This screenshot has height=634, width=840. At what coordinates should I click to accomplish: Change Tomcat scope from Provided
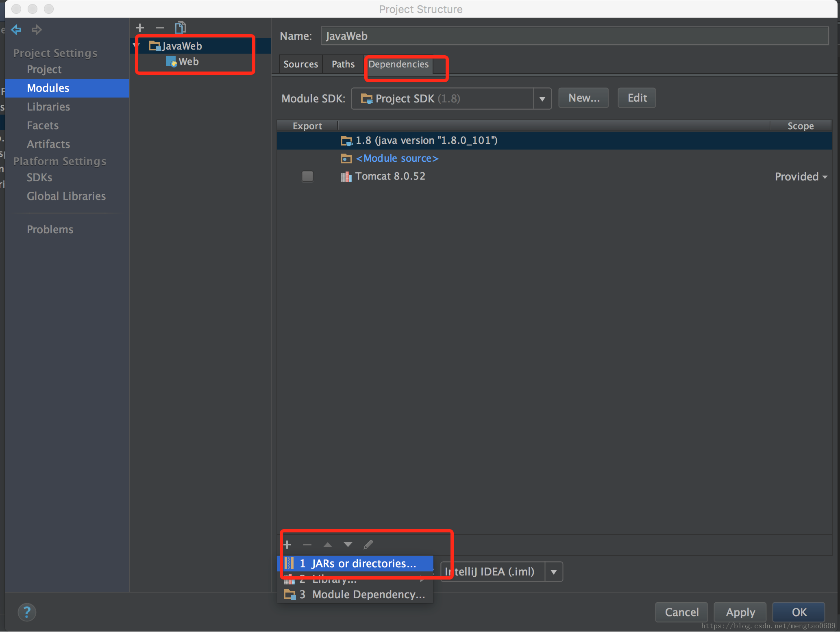[801, 177]
